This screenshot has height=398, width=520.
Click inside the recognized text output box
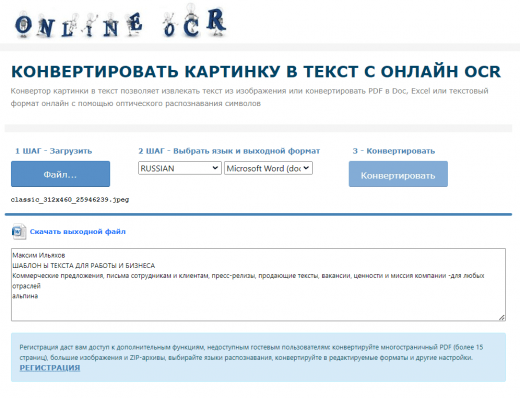(x=258, y=285)
